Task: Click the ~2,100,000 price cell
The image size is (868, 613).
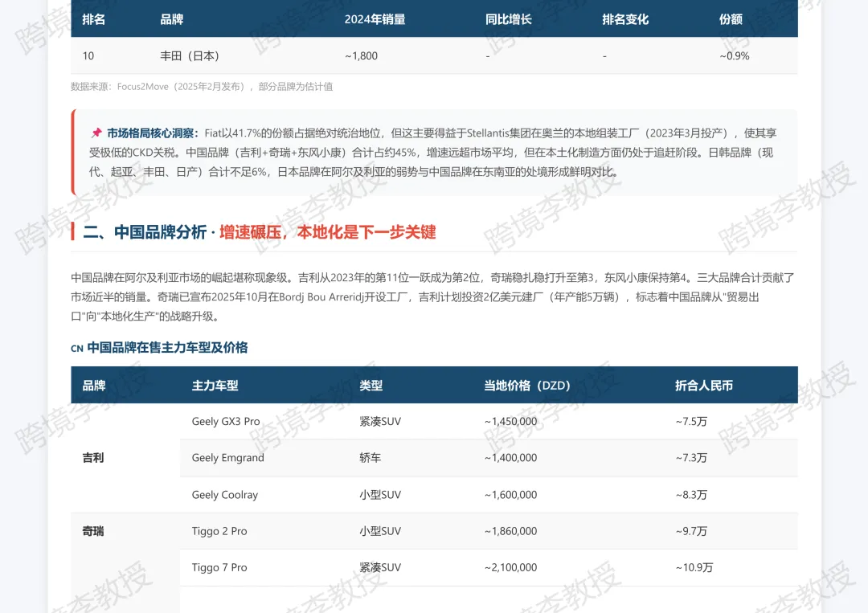Action: (510, 568)
